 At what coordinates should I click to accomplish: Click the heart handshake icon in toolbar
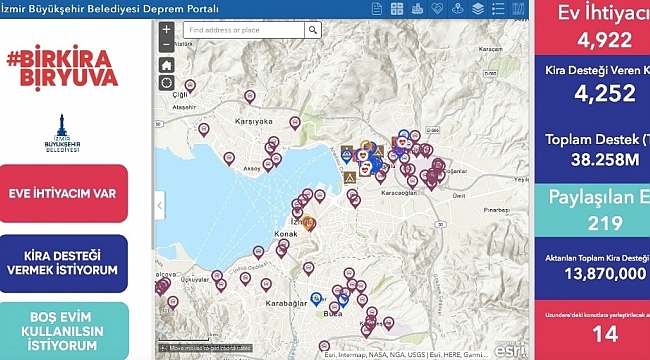pyautogui.click(x=437, y=9)
